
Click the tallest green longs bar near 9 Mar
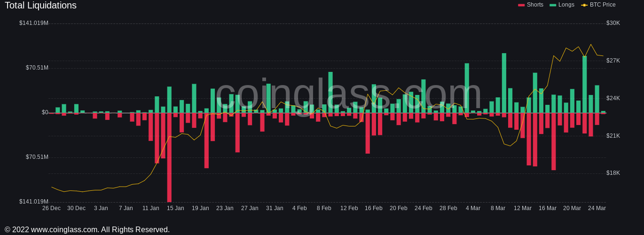click(x=504, y=83)
